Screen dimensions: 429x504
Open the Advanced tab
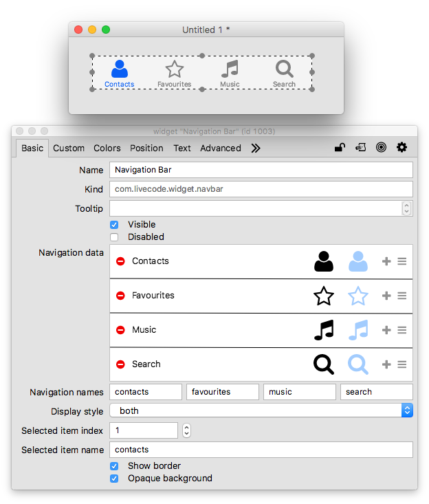point(221,148)
